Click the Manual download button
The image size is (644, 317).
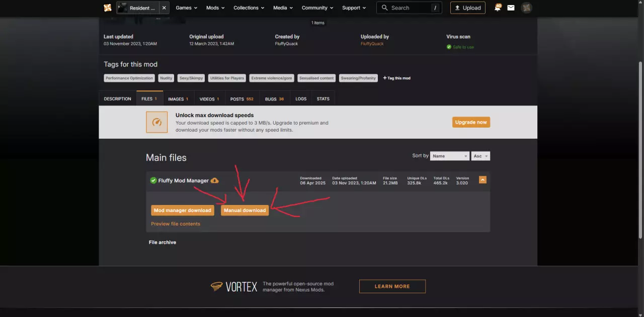245,210
